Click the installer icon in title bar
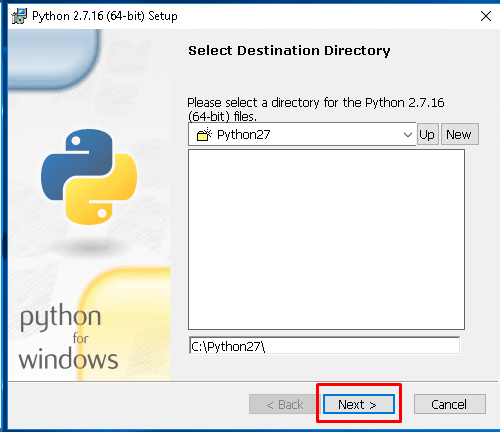 (x=19, y=16)
